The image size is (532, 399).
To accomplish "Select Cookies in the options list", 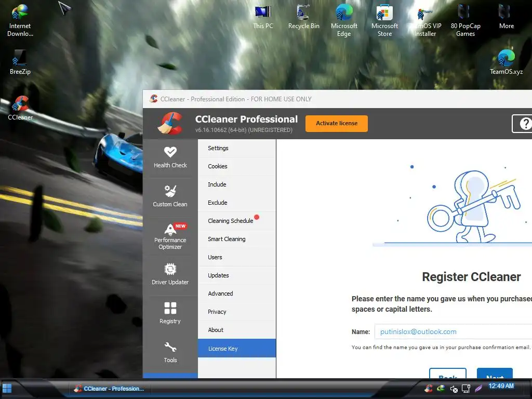I will pyautogui.click(x=237, y=166).
